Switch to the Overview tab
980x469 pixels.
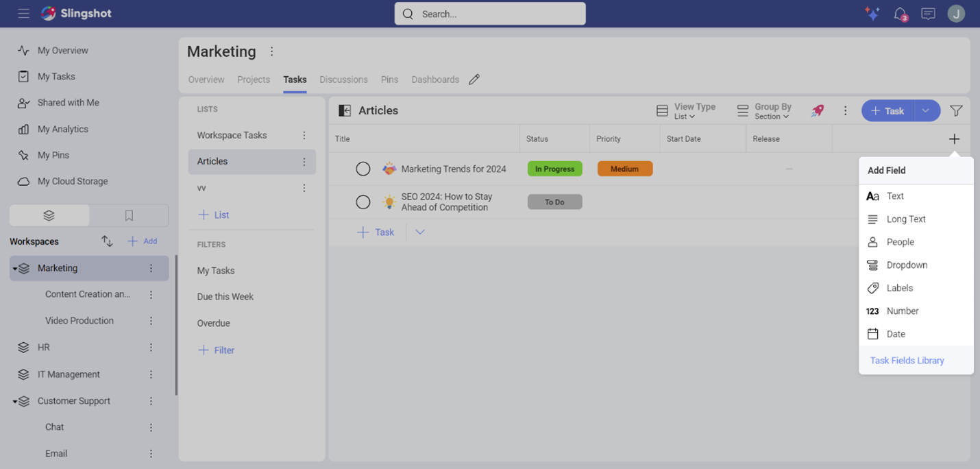[206, 80]
